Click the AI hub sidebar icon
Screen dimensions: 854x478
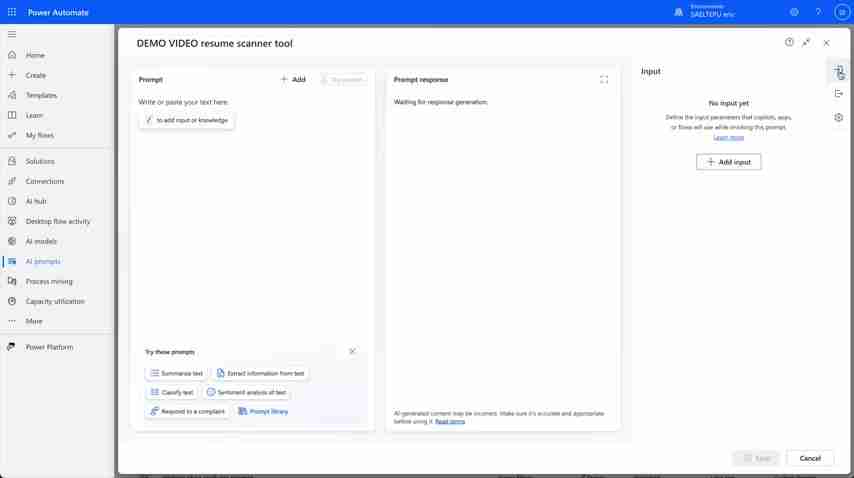pyautogui.click(x=12, y=201)
